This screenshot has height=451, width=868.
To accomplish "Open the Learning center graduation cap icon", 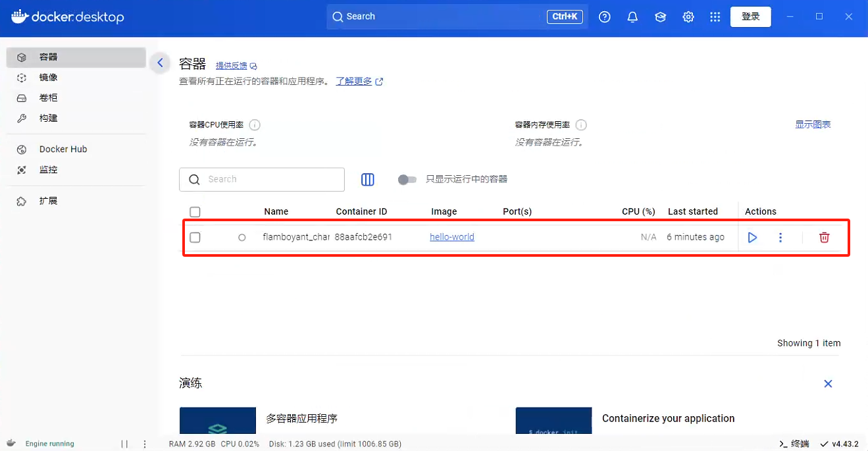I will click(x=660, y=17).
